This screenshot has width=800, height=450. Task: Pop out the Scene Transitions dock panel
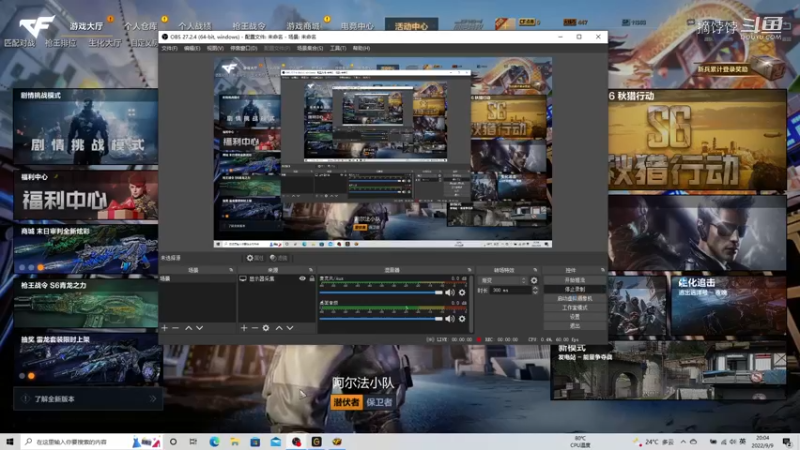535,270
